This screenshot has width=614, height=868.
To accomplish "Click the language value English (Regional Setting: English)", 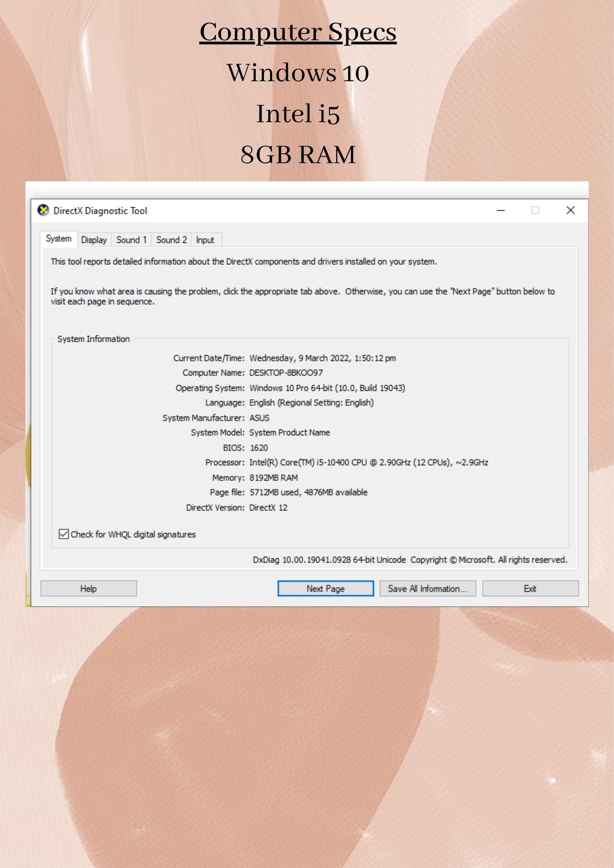I will coord(311,402).
